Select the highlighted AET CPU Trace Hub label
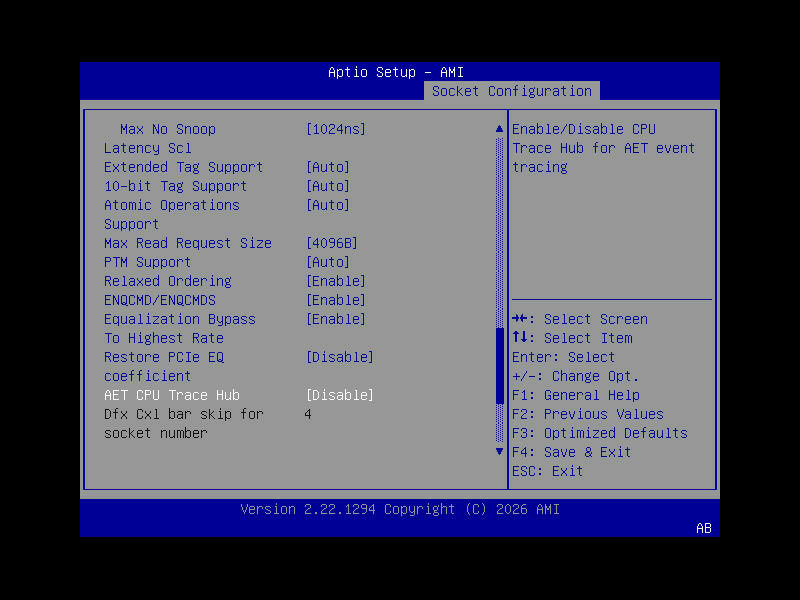Image resolution: width=800 pixels, height=600 pixels. point(172,395)
